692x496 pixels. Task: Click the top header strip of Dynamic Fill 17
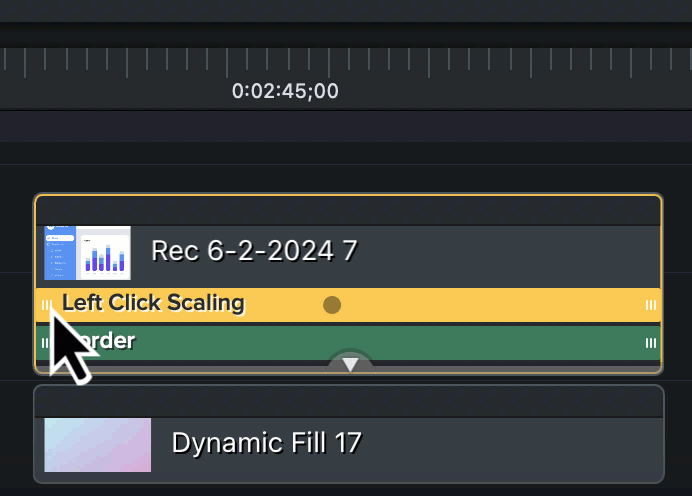pos(348,401)
